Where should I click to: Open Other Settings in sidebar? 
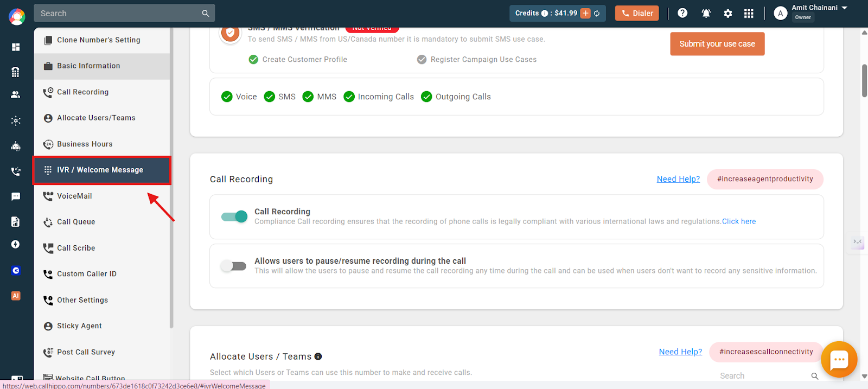[102, 300]
